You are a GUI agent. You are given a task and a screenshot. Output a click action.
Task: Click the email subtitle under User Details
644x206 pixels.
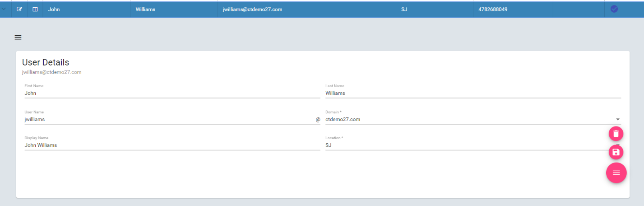(x=51, y=72)
